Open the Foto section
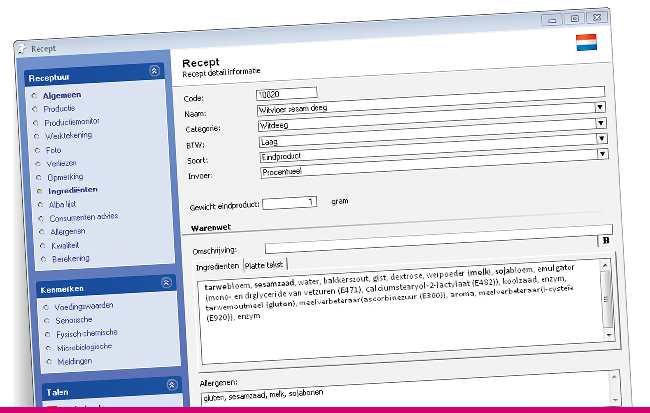The image size is (650, 413). pos(53,150)
